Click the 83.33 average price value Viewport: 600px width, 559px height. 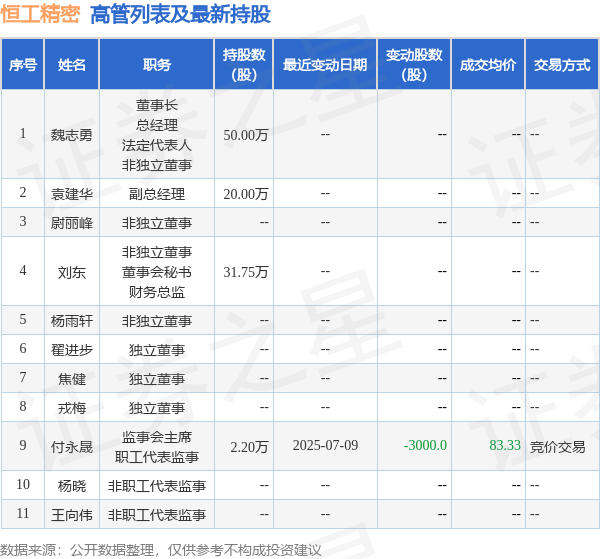point(505,445)
